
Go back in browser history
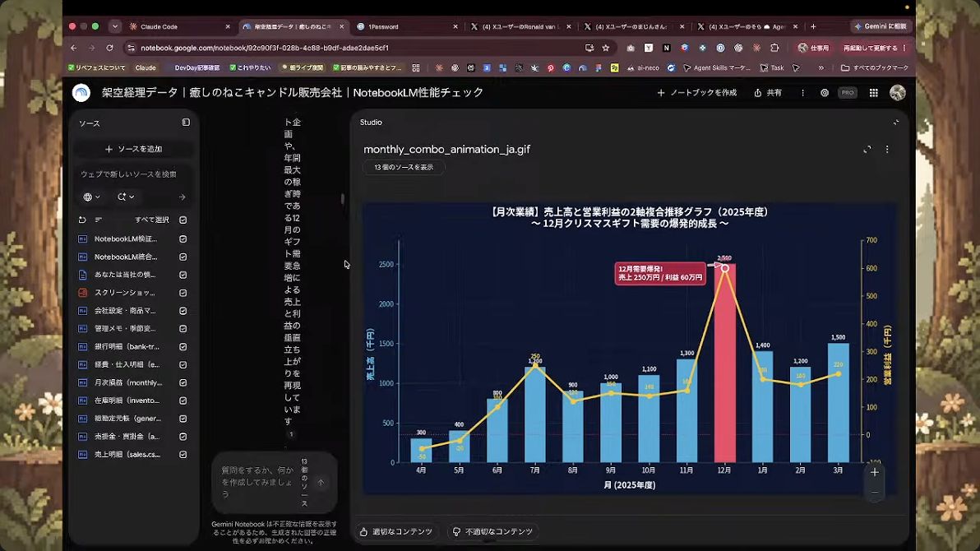pyautogui.click(x=74, y=48)
